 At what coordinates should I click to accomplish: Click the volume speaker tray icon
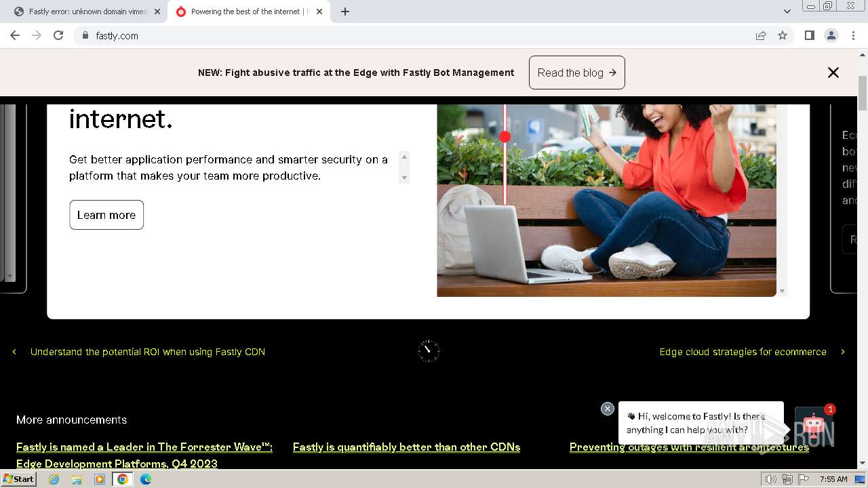pyautogui.click(x=770, y=479)
